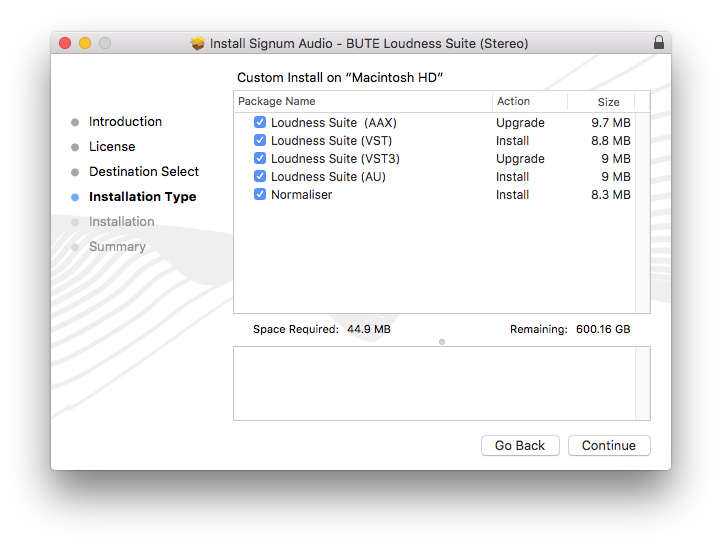Click the lock icon in title bar
This screenshot has height=538, width=722.
tap(658, 43)
